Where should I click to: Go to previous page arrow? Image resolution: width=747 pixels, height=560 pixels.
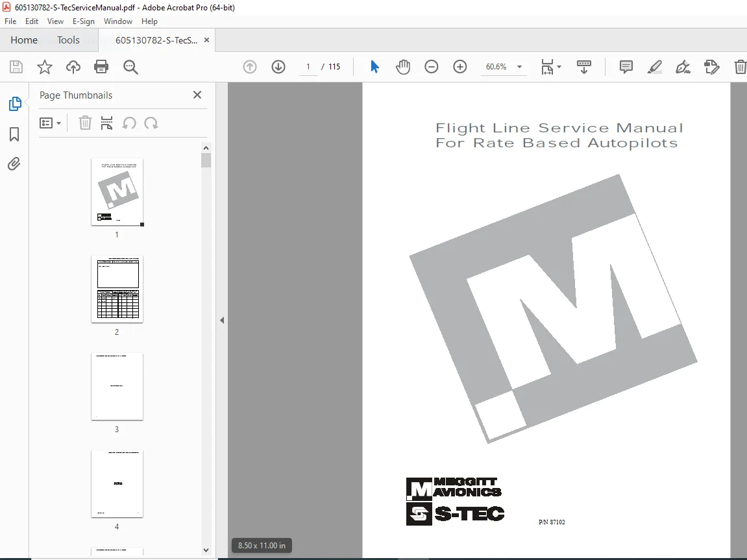point(250,67)
